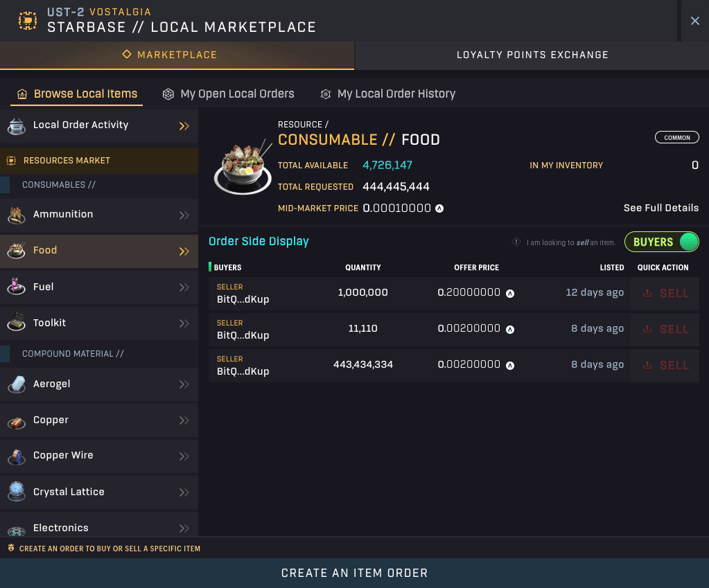Image resolution: width=709 pixels, height=588 pixels.
Task: Click the Crystal Lattice item icon
Action: [17, 491]
